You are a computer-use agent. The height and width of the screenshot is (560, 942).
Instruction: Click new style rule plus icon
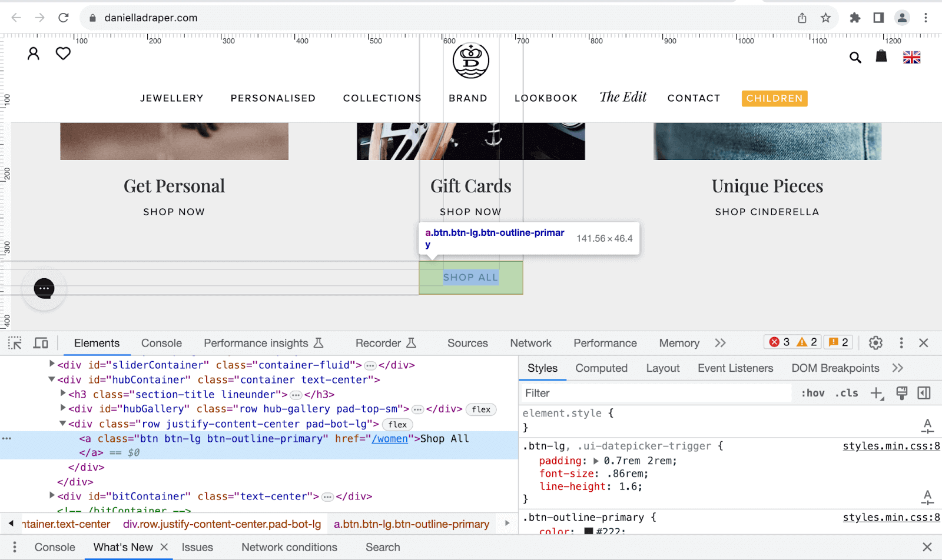tap(877, 394)
